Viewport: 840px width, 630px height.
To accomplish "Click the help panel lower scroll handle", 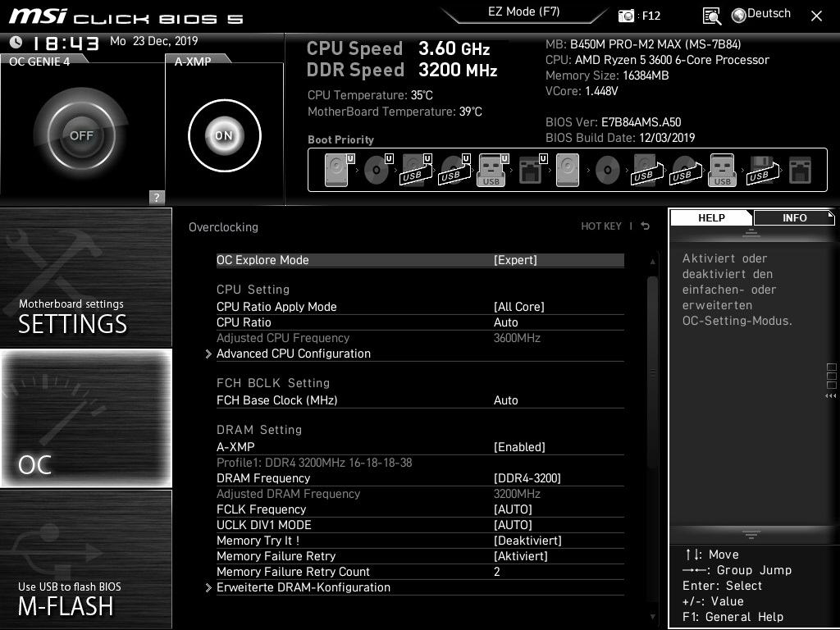I will click(751, 534).
